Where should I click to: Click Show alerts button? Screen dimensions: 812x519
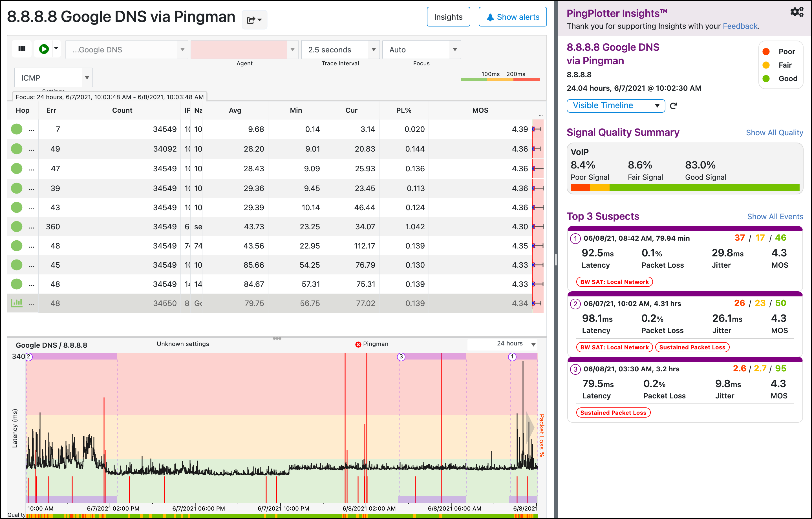pyautogui.click(x=513, y=17)
